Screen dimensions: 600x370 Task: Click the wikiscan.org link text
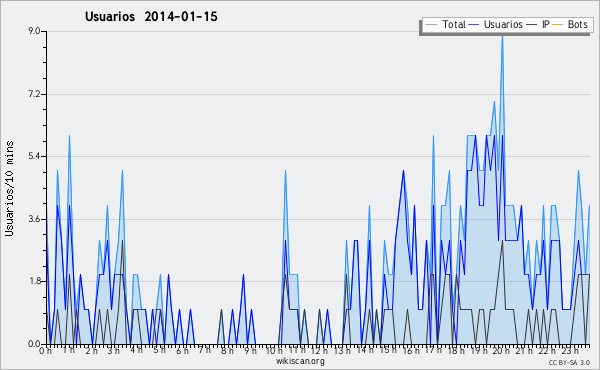[x=300, y=361]
